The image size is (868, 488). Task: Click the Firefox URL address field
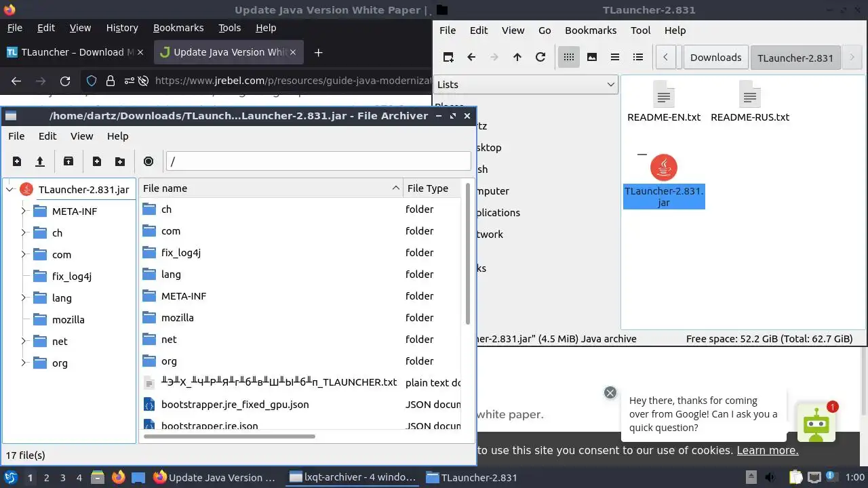point(292,81)
